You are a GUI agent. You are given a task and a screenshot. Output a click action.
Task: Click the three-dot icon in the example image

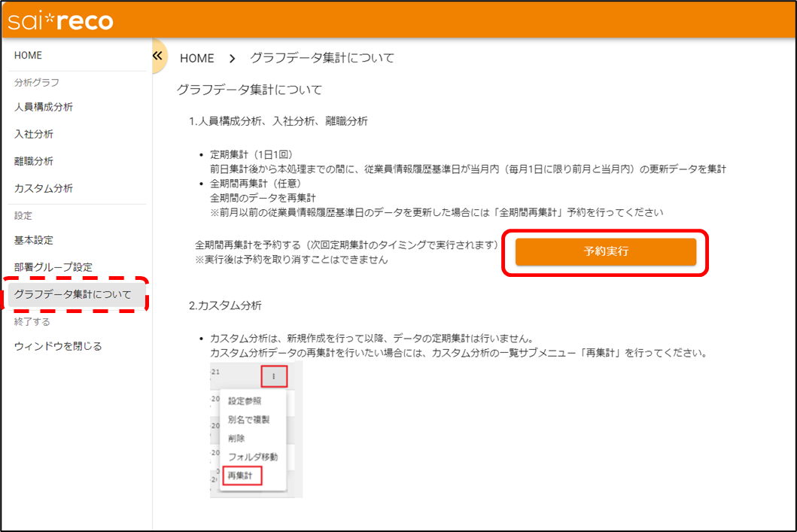pyautogui.click(x=274, y=376)
